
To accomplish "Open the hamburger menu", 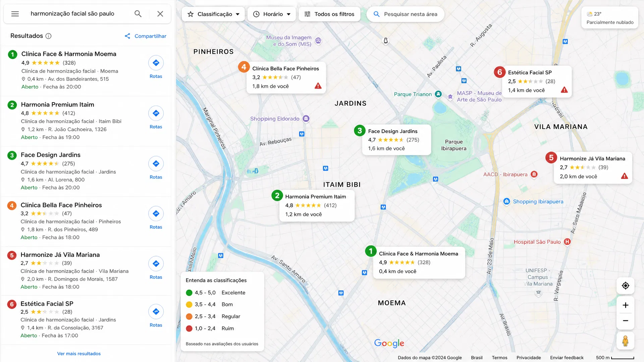I will pos(15,14).
